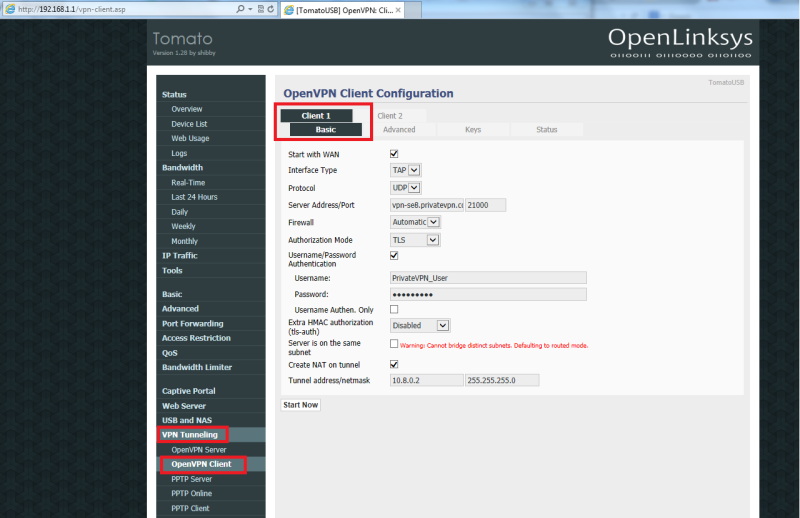Click the Password input field
Screen dimensions: 800x518
coord(488,294)
